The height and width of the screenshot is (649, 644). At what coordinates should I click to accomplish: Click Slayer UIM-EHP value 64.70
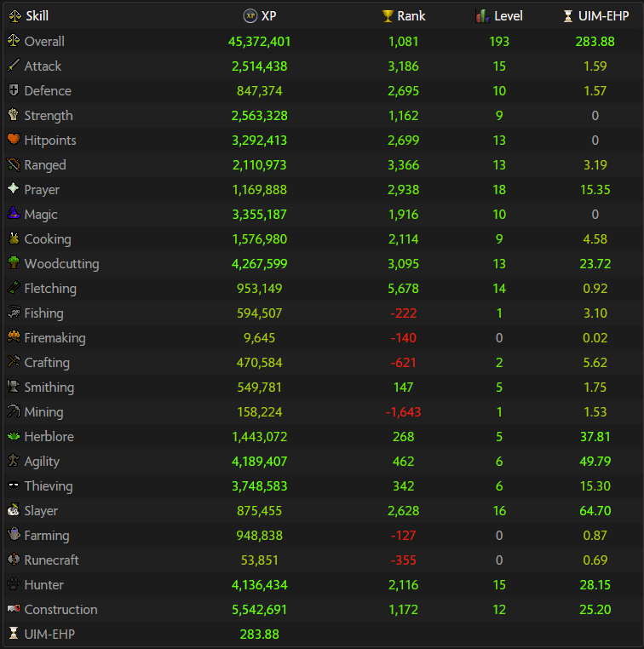click(x=595, y=511)
